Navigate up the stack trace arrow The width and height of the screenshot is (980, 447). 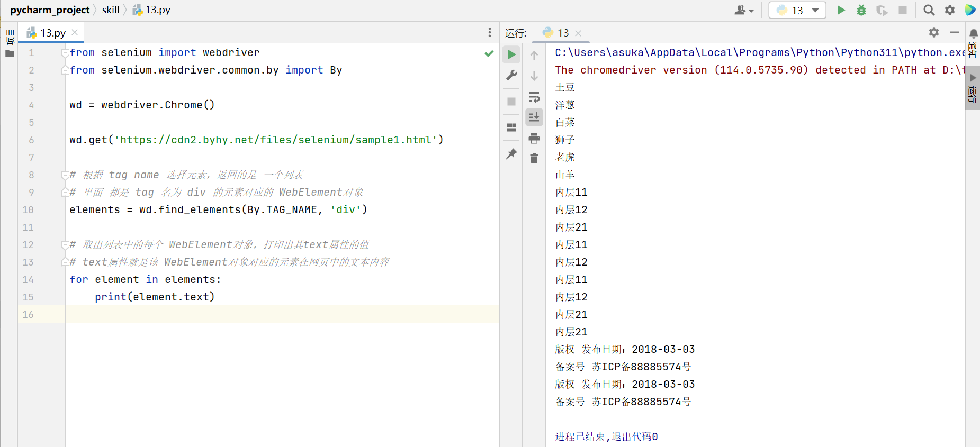(x=534, y=56)
